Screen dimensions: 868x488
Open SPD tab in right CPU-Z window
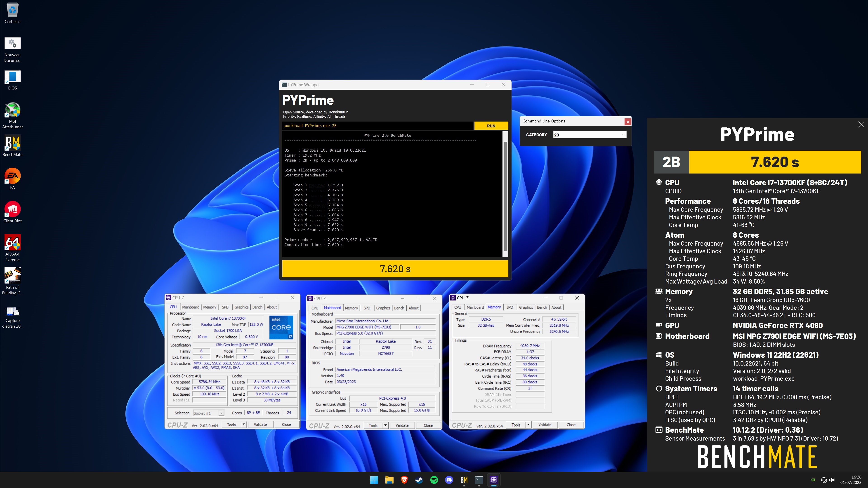[510, 307]
